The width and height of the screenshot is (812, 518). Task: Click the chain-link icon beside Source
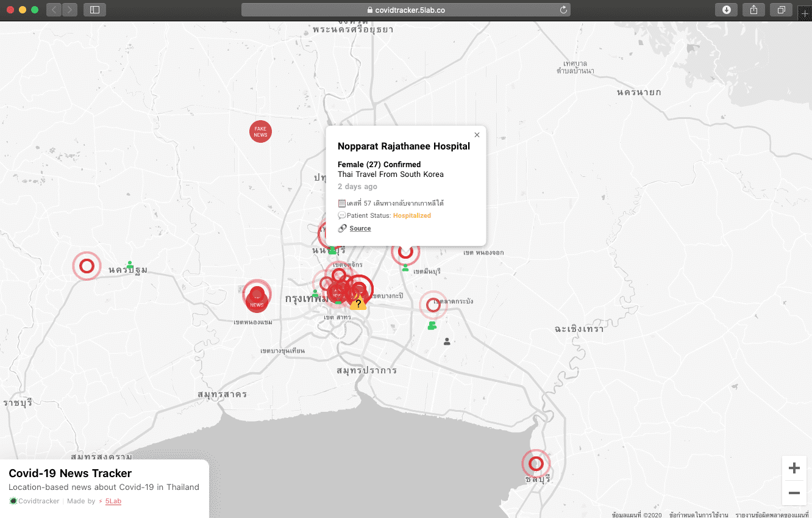[341, 228]
